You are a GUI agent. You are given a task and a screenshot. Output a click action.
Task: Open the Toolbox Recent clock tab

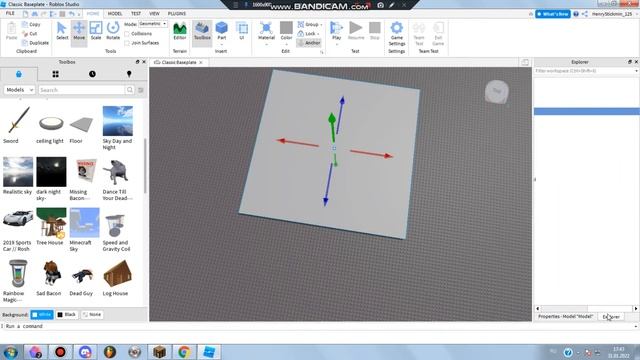pyautogui.click(x=92, y=74)
